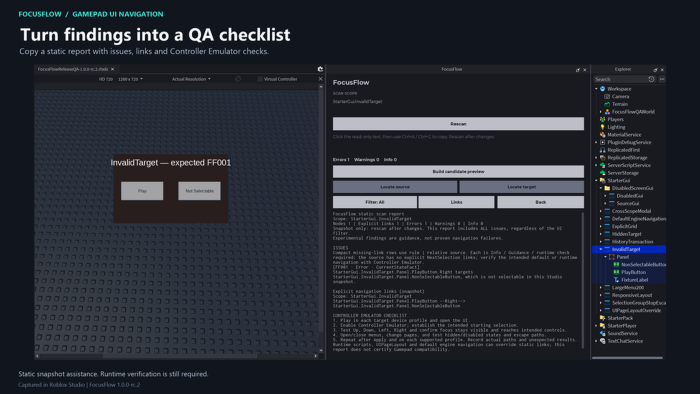Select the ResponsiveLayout tree row

click(x=629, y=295)
